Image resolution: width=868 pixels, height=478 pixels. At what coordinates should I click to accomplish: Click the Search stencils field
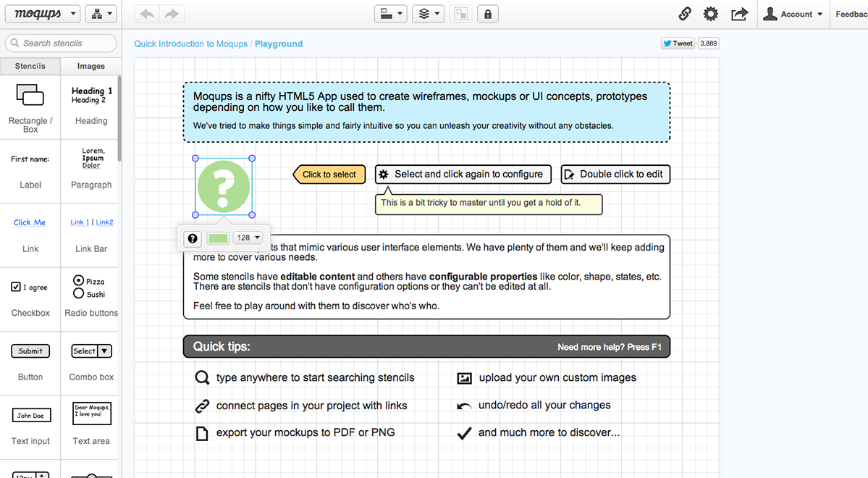[61, 43]
